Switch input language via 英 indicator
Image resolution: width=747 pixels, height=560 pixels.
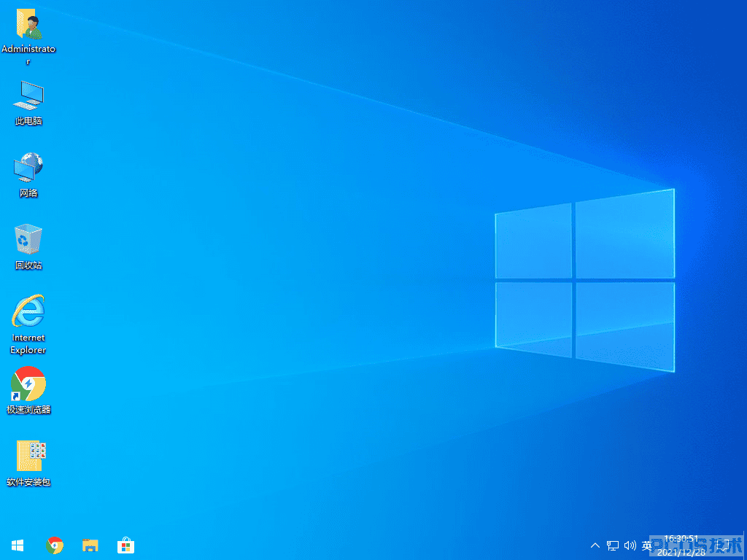click(647, 545)
